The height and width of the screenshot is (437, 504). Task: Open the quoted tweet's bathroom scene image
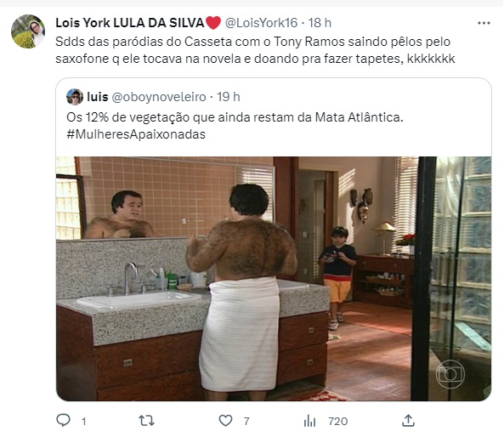(274, 279)
